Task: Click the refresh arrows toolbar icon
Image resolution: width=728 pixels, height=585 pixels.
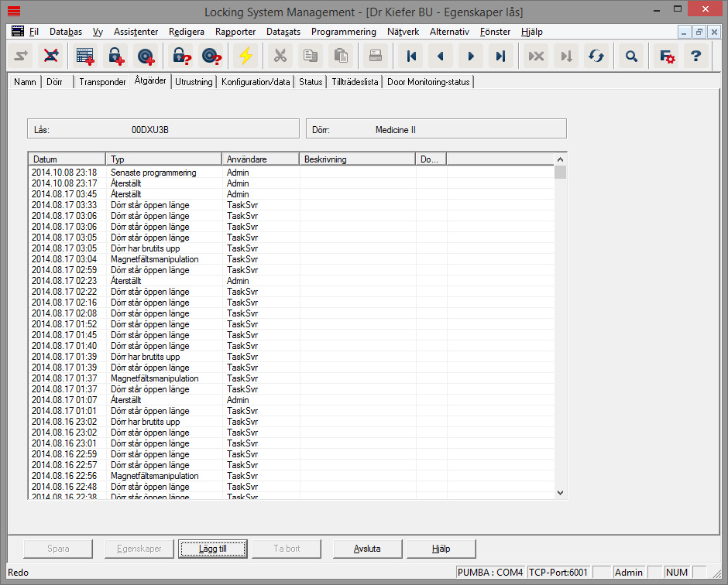Action: (x=596, y=56)
